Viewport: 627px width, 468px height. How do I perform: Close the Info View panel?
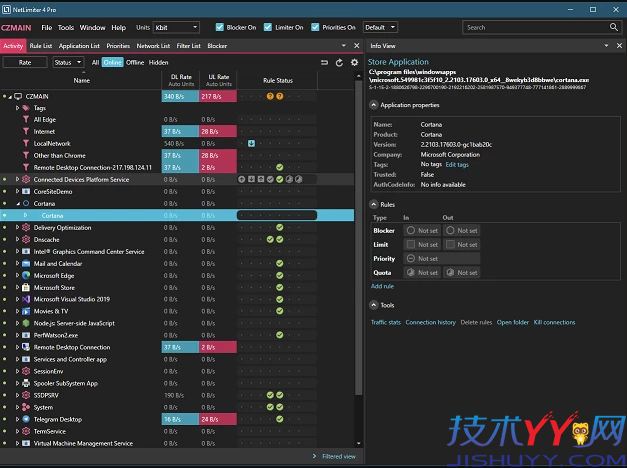[619, 46]
